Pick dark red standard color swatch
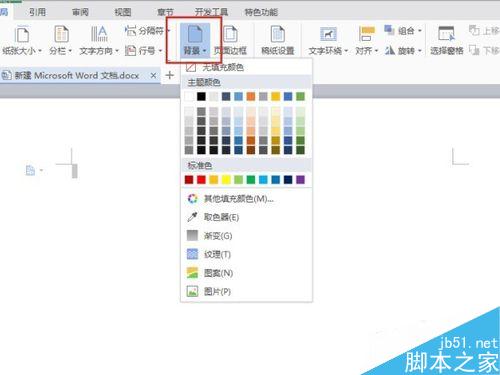 189,180
